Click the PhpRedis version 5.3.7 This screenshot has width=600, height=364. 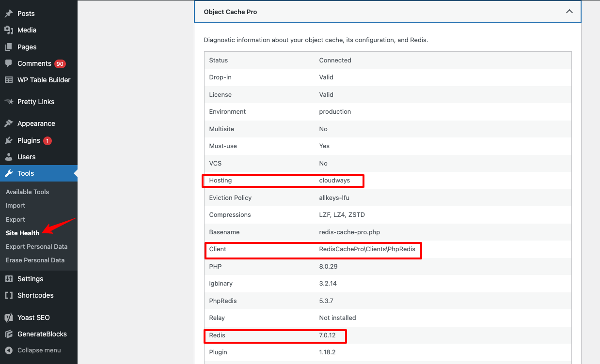[x=326, y=301]
